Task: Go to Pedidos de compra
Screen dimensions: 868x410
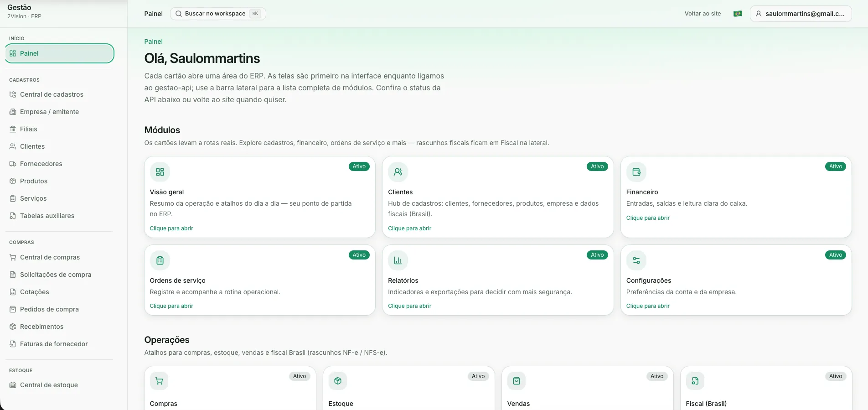Action: click(x=60, y=309)
